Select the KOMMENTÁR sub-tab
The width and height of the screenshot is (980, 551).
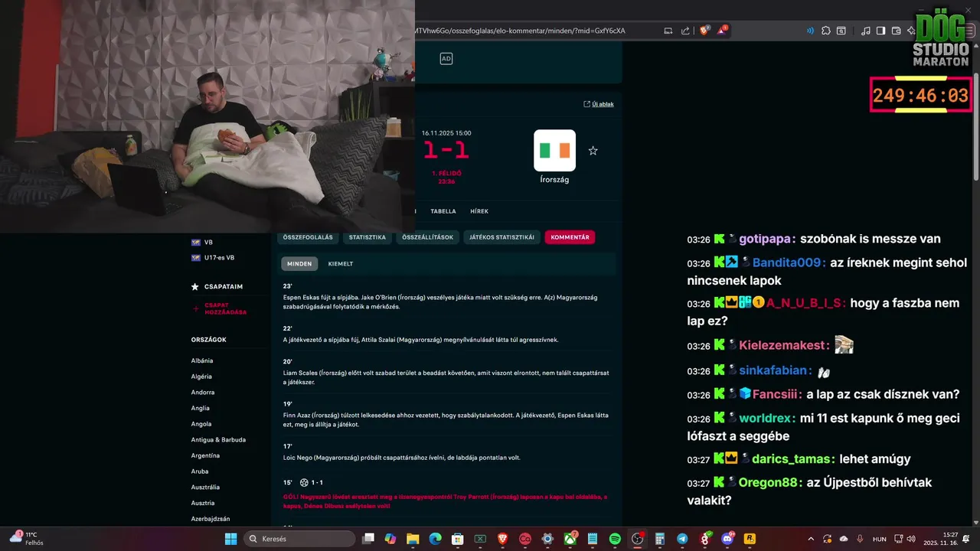570,237
